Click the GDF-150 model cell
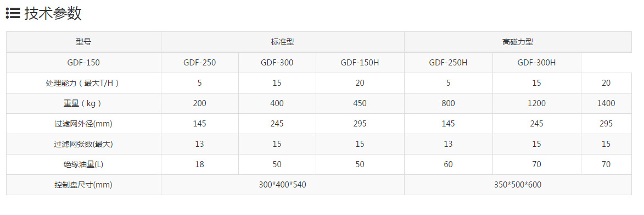 pos(83,63)
